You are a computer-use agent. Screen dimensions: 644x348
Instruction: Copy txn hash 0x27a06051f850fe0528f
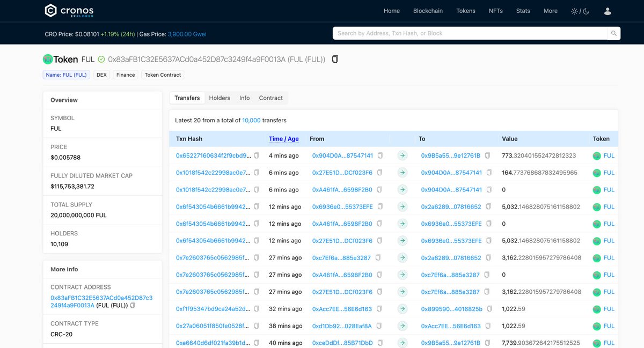point(257,326)
